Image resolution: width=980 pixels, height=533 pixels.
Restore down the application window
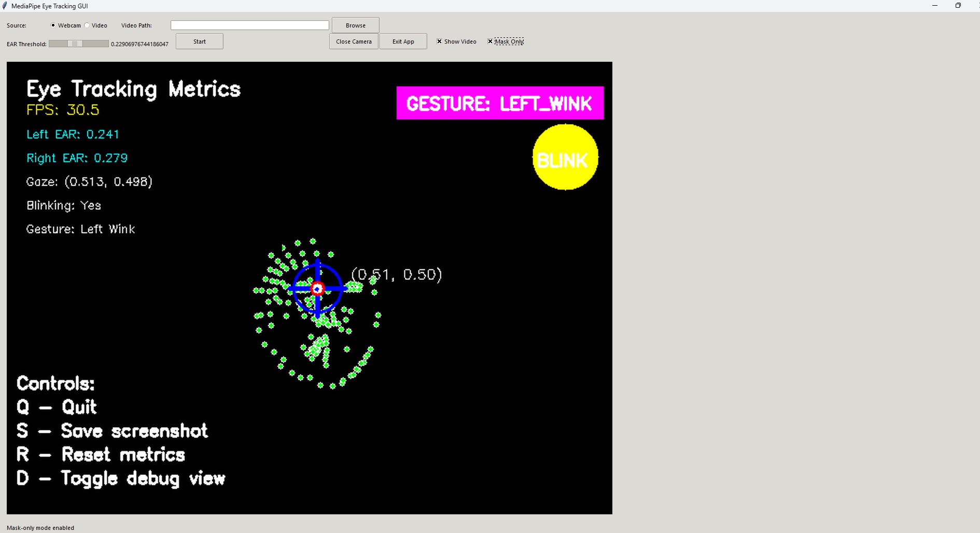[x=958, y=6]
